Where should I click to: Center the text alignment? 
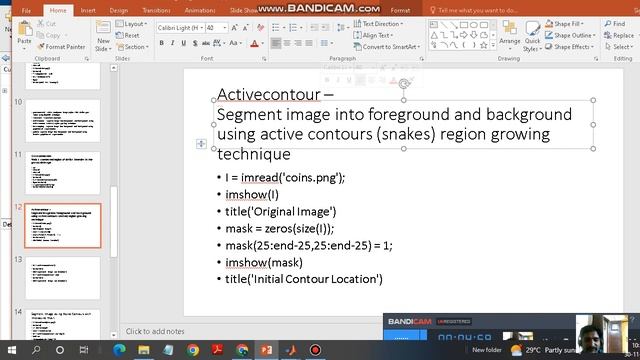pyautogui.click(x=287, y=43)
